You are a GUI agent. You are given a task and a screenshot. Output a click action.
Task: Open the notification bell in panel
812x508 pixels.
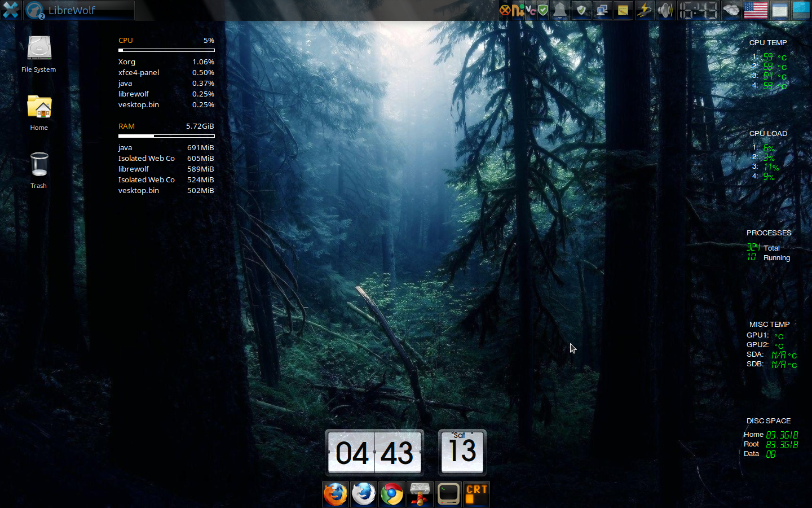click(x=559, y=10)
